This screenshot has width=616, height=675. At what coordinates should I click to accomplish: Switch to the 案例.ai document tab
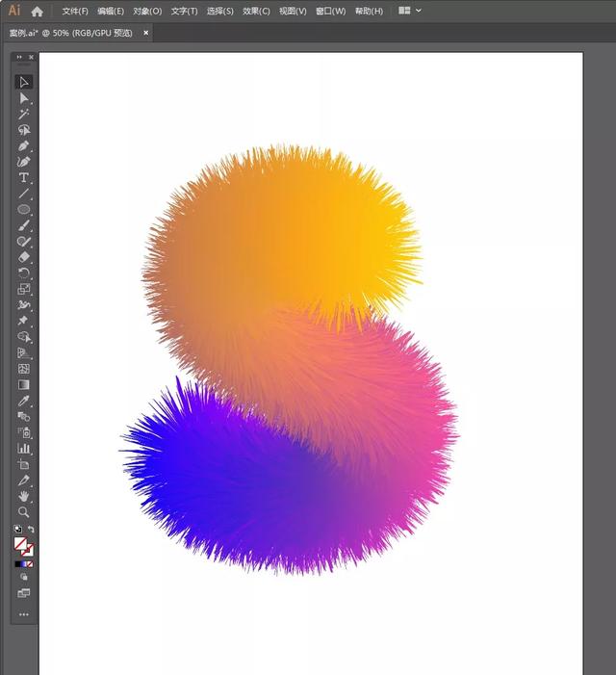pyautogui.click(x=71, y=33)
